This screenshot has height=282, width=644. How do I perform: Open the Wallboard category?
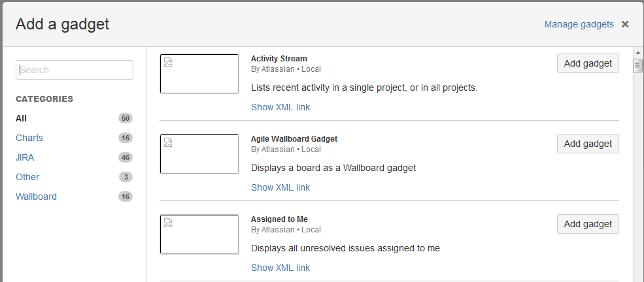click(36, 196)
